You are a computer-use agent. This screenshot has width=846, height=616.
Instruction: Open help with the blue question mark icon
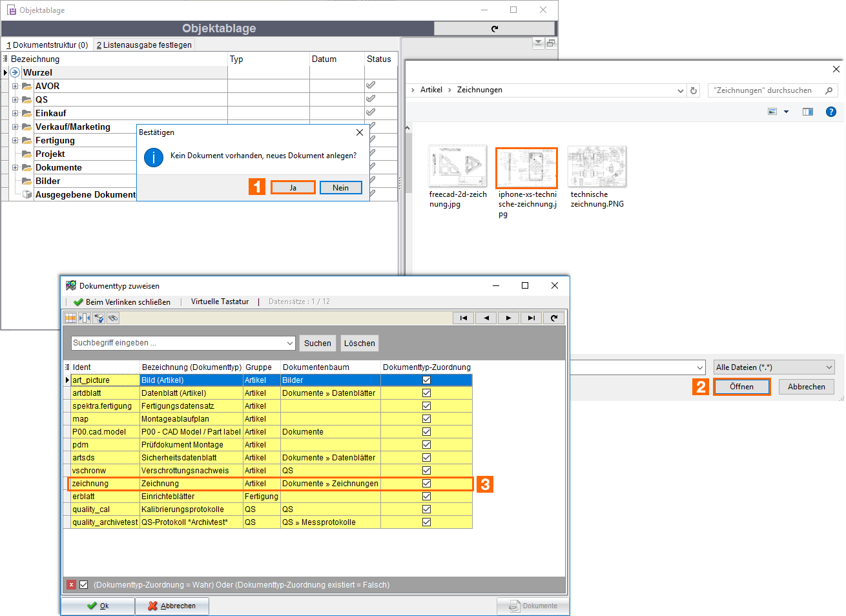(831, 112)
